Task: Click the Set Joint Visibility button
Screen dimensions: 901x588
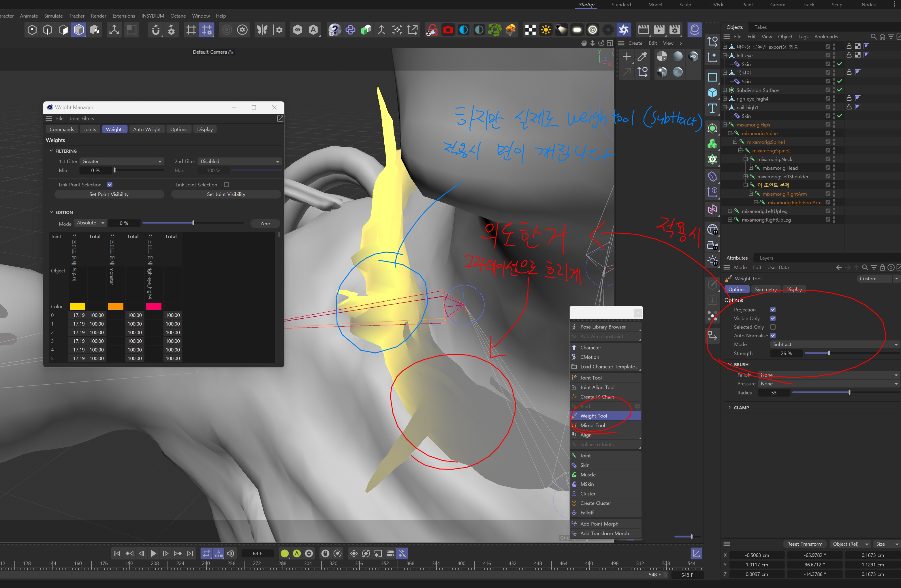Action: point(226,194)
